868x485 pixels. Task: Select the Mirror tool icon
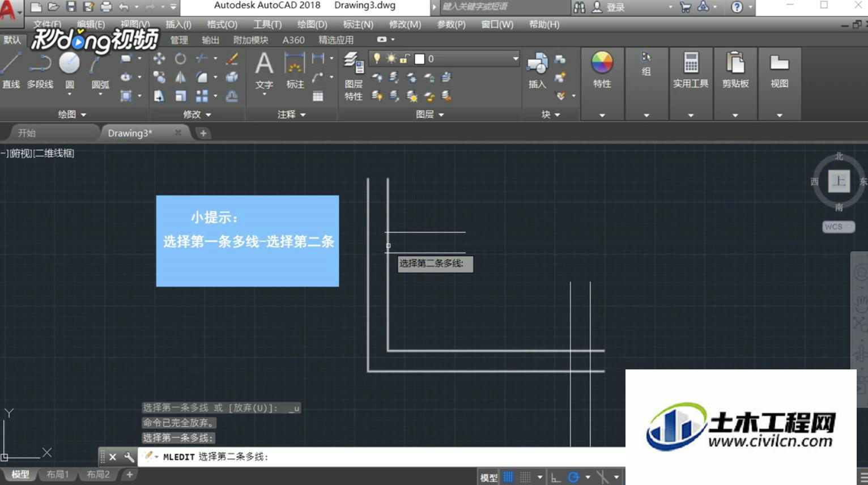pyautogui.click(x=180, y=77)
